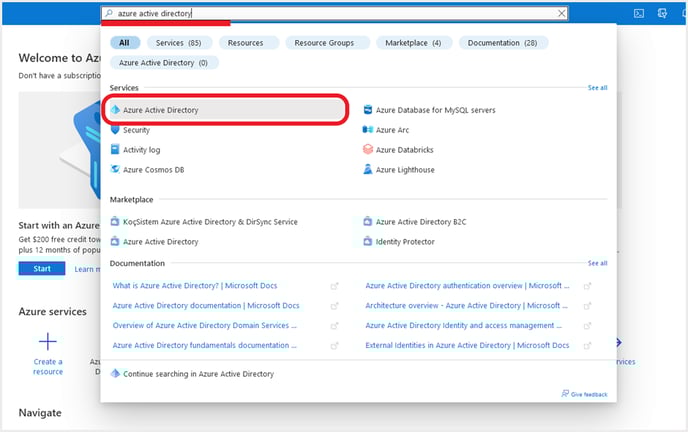Click the Activity log icon
Image resolution: width=688 pixels, height=432 pixels.
click(x=115, y=150)
